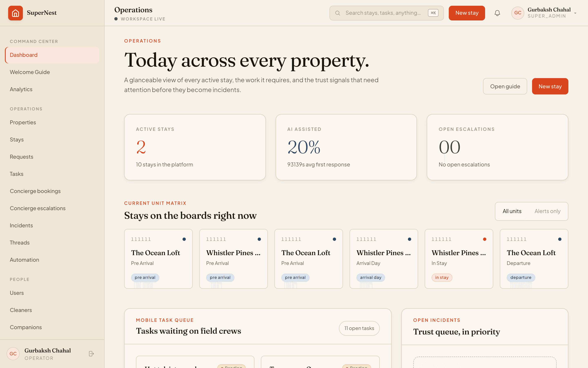This screenshot has height=368, width=588.
Task: Open the Companions page
Action: (x=52, y=327)
